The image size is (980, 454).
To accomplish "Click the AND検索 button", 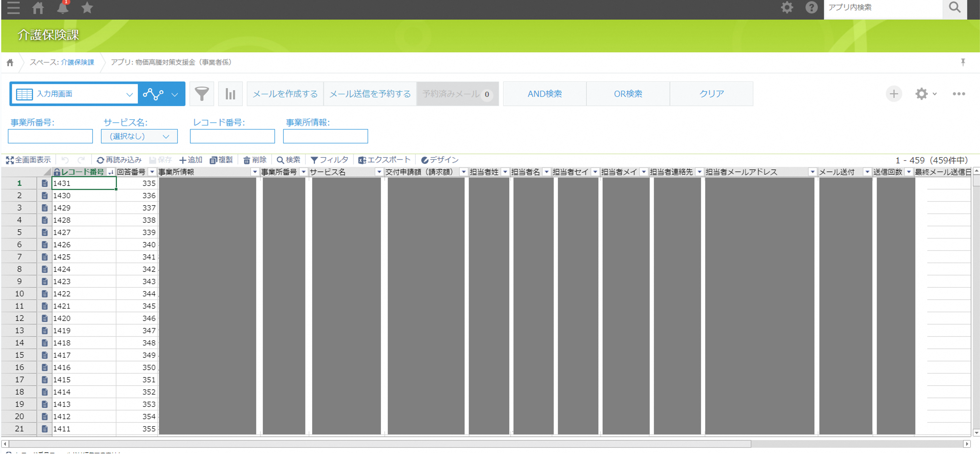I will click(x=544, y=93).
